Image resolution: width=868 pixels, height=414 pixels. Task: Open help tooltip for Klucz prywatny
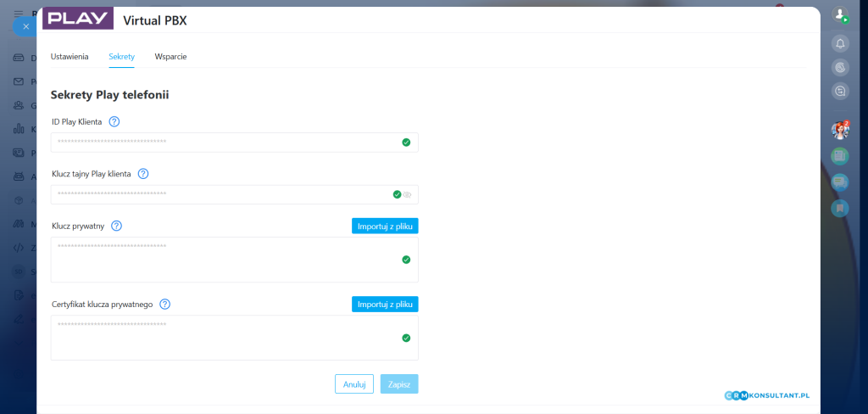pyautogui.click(x=117, y=226)
